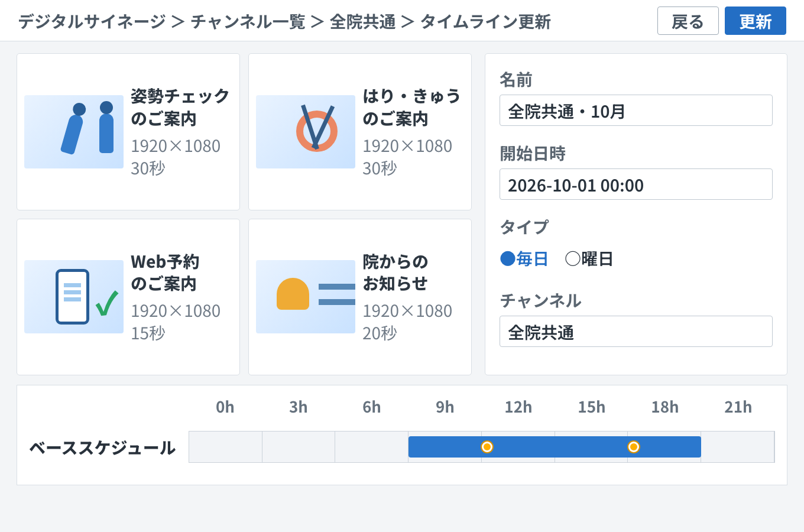
Task: Focus the 名前 input field
Action: tap(636, 111)
